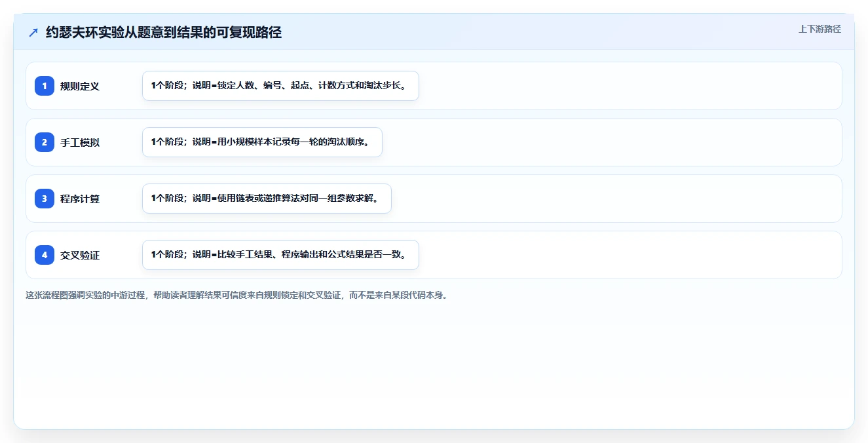The image size is (868, 443).
Task: Click the 规则定义 step label
Action: (80, 86)
